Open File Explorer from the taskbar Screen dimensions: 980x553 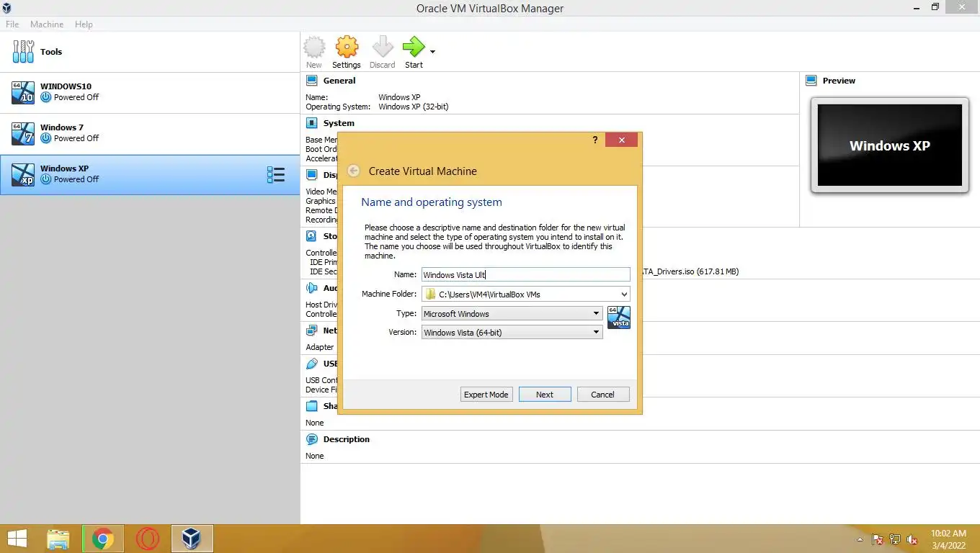pyautogui.click(x=58, y=539)
